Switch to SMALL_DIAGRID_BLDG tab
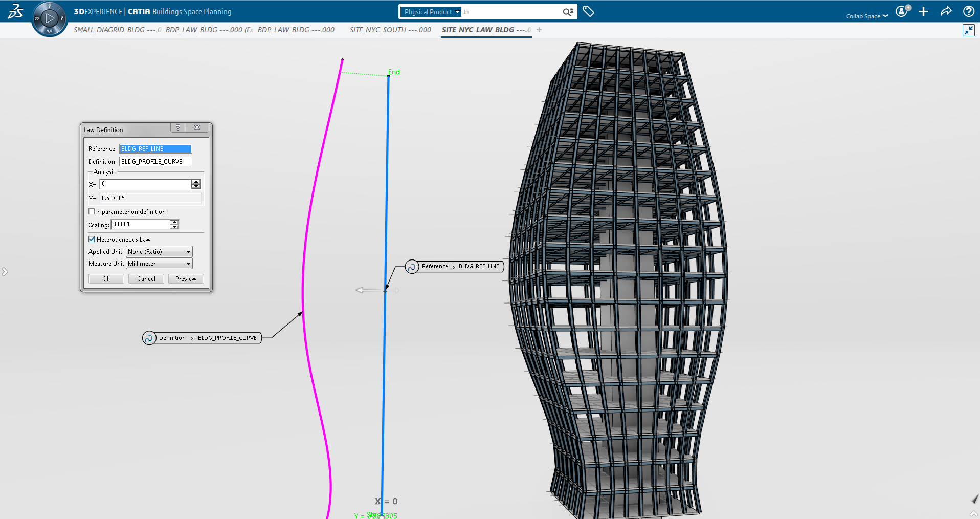980x519 pixels. coord(117,30)
